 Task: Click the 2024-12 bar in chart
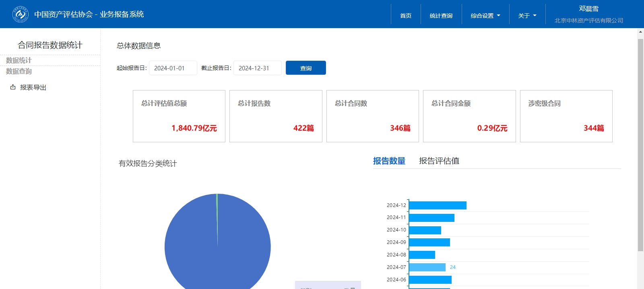point(437,205)
